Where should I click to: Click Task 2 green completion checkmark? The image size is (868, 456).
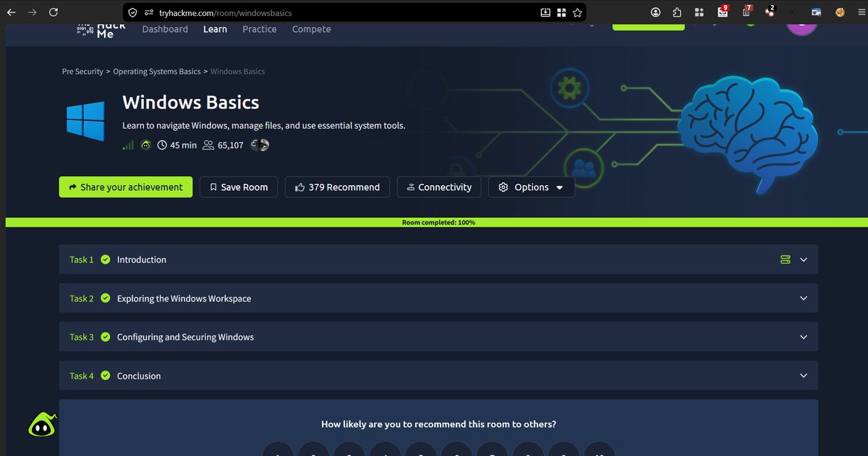tap(106, 298)
